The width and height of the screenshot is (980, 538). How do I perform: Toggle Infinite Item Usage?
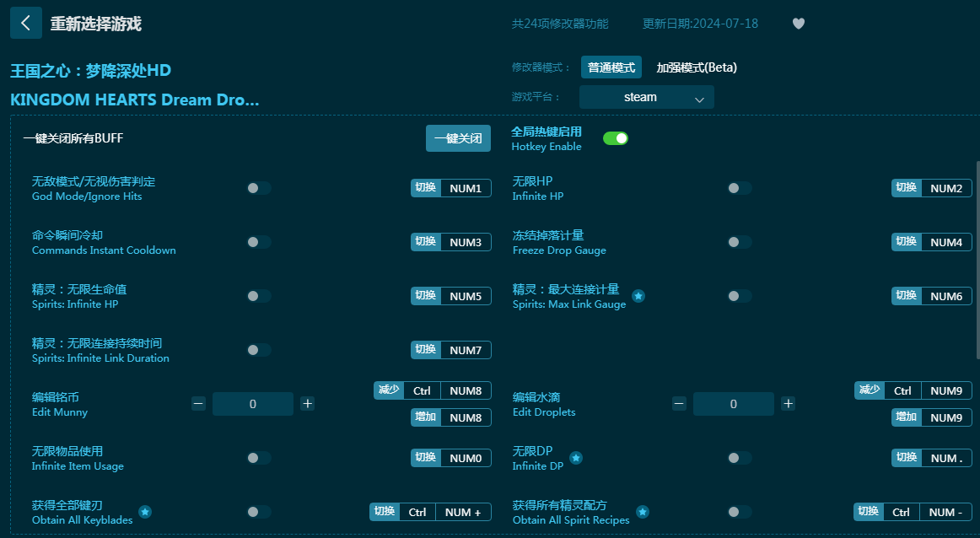pyautogui.click(x=258, y=458)
